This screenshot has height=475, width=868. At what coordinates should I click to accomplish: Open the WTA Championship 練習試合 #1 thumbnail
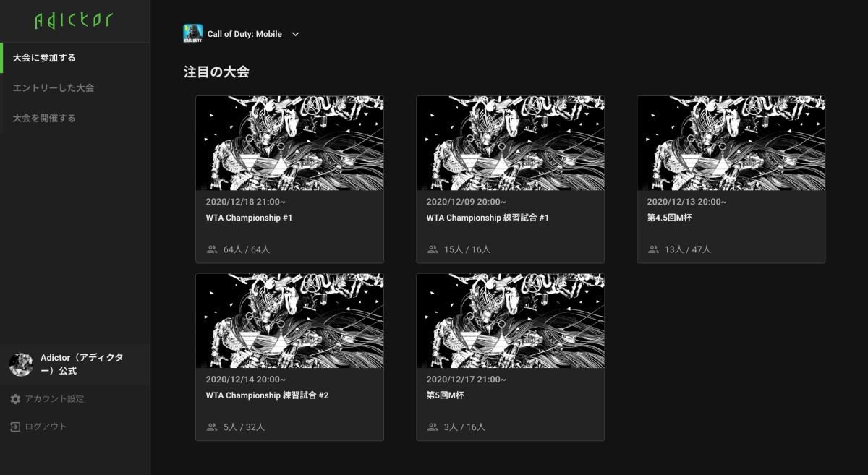511,143
